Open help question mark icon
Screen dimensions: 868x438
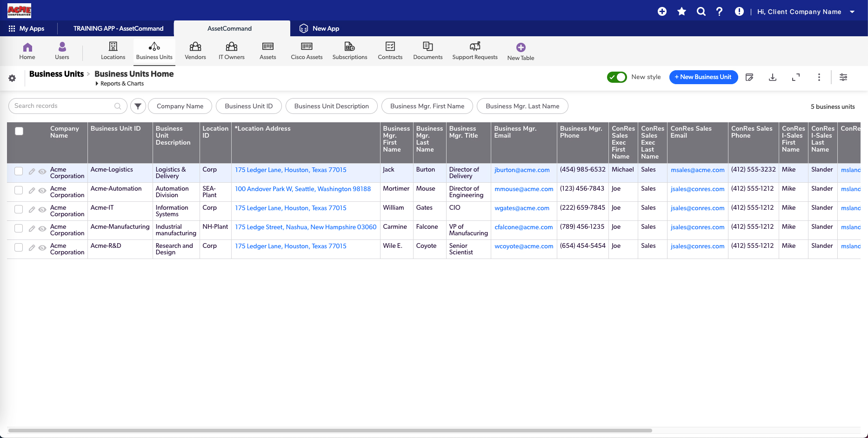coord(720,12)
